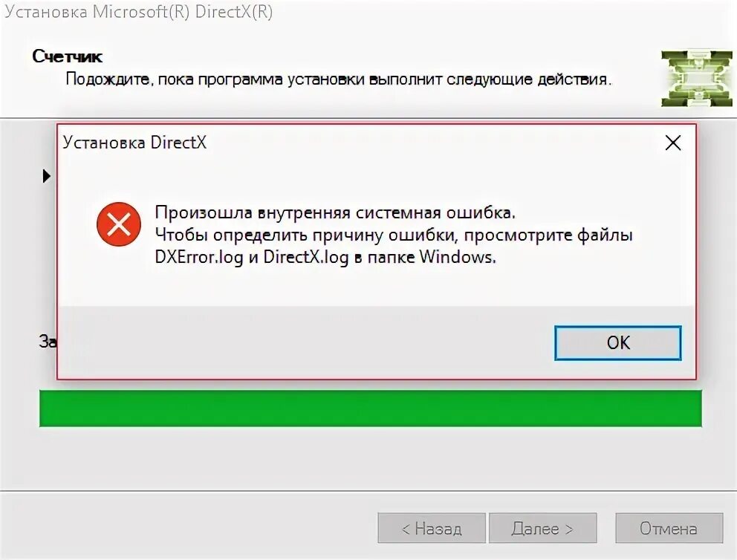737x560 pixels.
Task: Click the red error cross icon
Action: 119,224
